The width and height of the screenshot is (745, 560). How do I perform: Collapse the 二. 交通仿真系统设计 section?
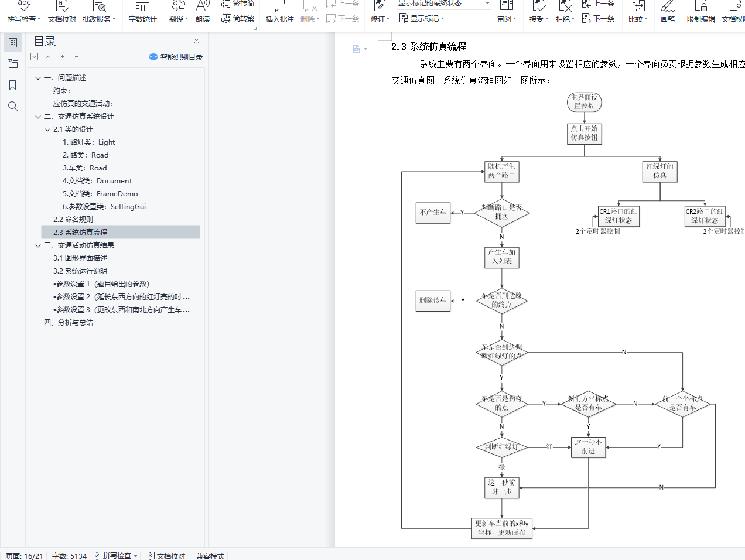(x=38, y=117)
